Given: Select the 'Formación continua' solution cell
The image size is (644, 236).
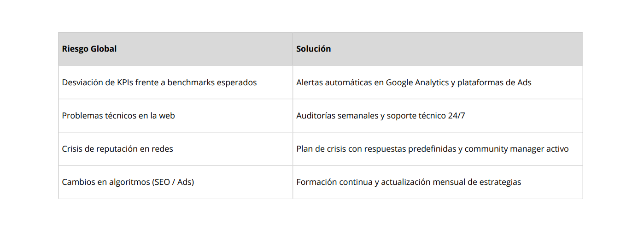Looking at the screenshot, I should click(409, 182).
